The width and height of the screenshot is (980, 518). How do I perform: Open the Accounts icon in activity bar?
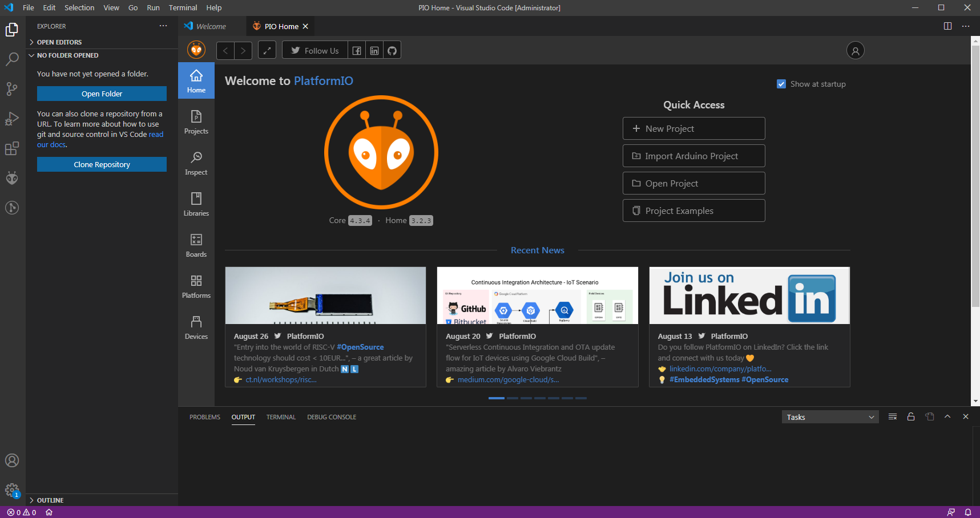[12, 460]
